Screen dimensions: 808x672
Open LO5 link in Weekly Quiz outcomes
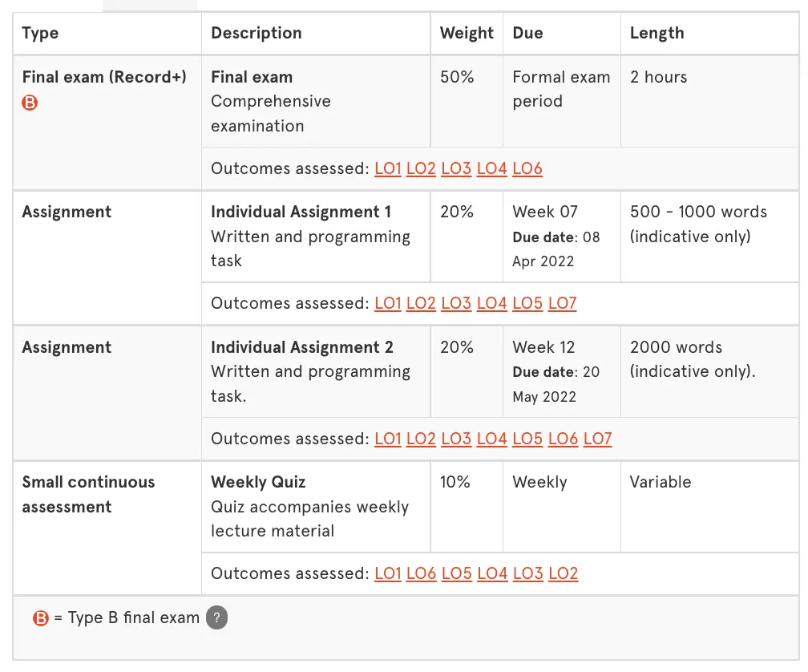[x=457, y=573]
